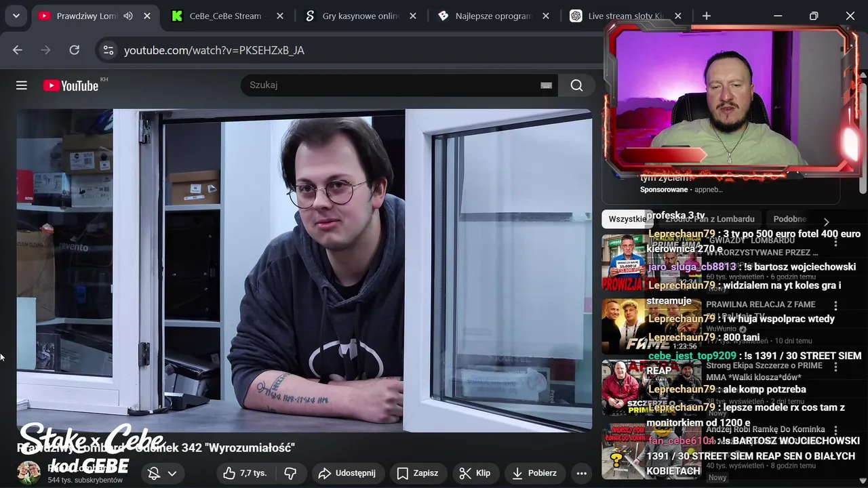
Task: Open the GWIAZDY LOMBARDU recommended video thumbnail
Action: coord(651,262)
